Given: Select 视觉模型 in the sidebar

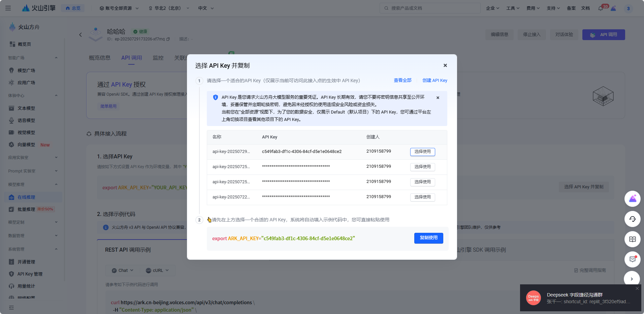Looking at the screenshot, I should (x=26, y=132).
